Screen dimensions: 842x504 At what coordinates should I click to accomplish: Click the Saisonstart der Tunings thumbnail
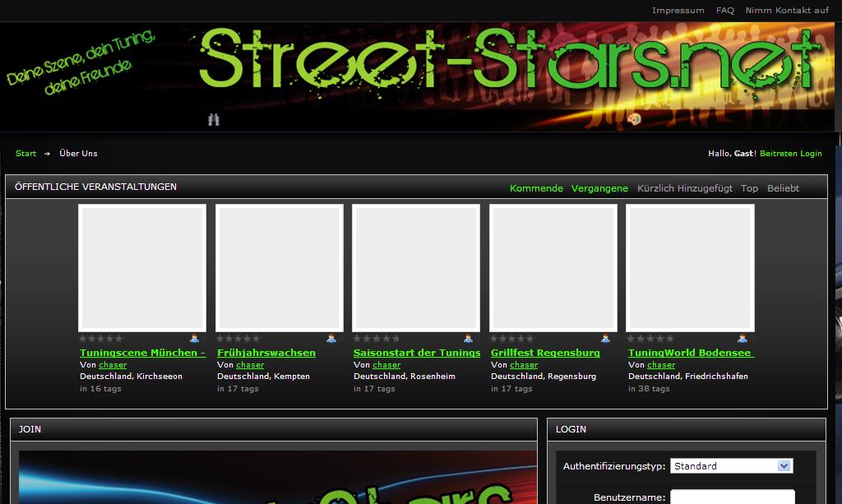coord(416,268)
